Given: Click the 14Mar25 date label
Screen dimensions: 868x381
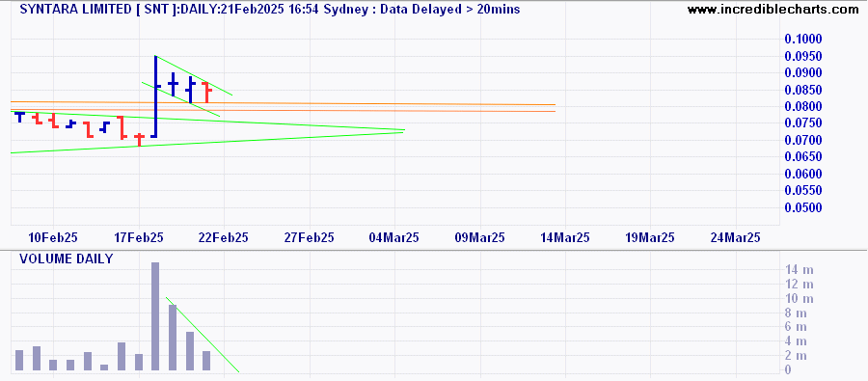Looking at the screenshot, I should click(x=565, y=237).
